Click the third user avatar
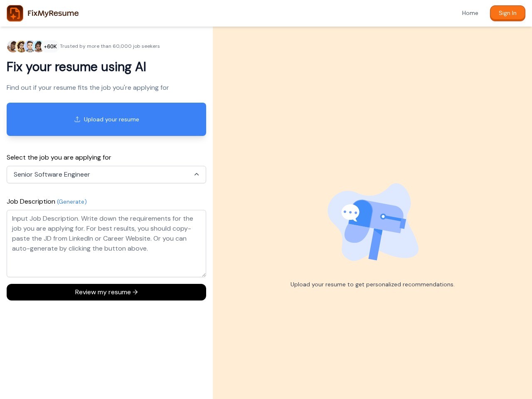The height and width of the screenshot is (399, 532). coord(30,47)
